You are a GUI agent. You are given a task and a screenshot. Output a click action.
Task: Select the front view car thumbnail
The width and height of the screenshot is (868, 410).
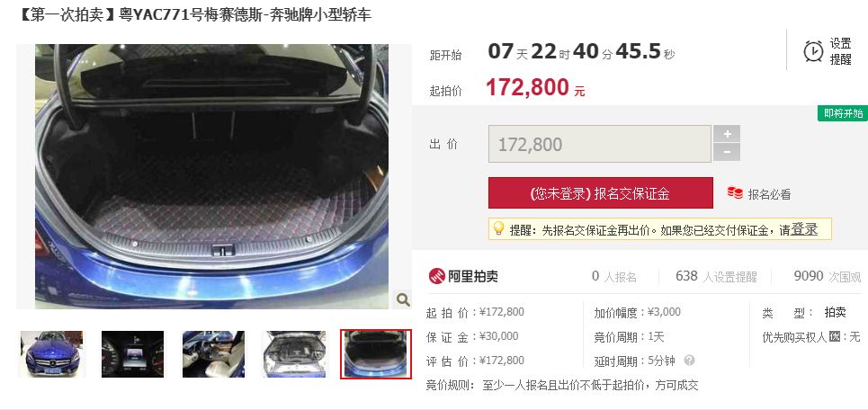tap(51, 354)
